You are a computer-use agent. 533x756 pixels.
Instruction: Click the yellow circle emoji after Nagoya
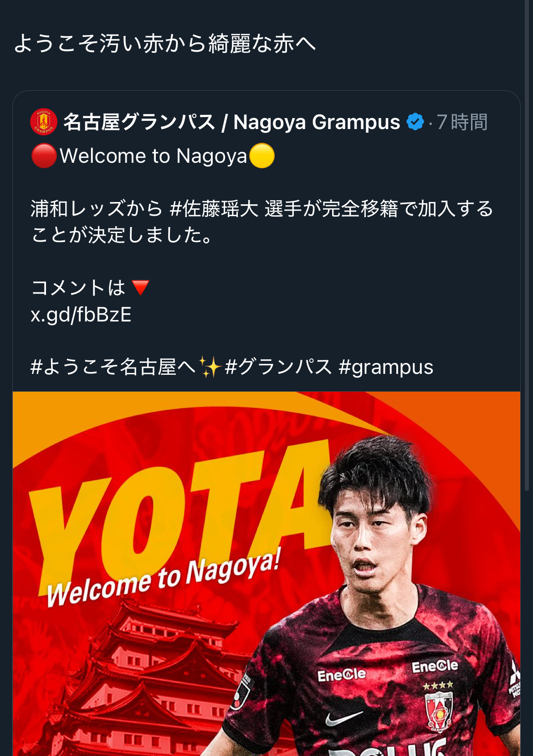point(262,155)
